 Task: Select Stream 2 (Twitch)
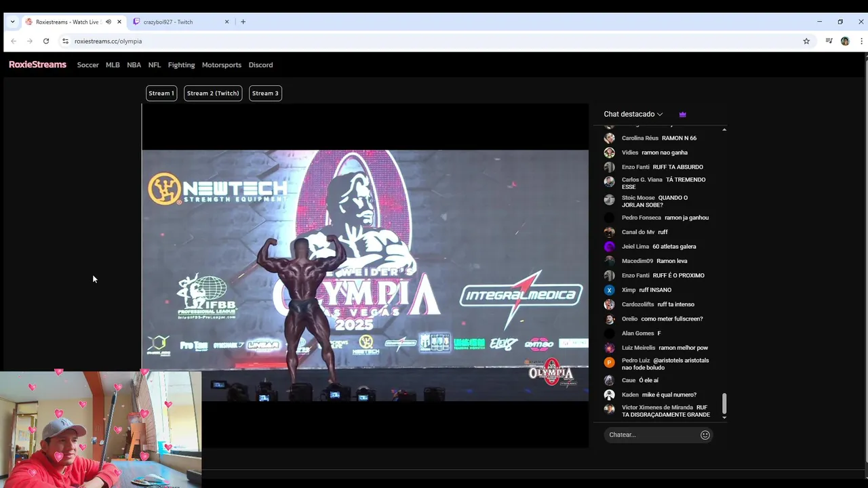click(x=213, y=94)
